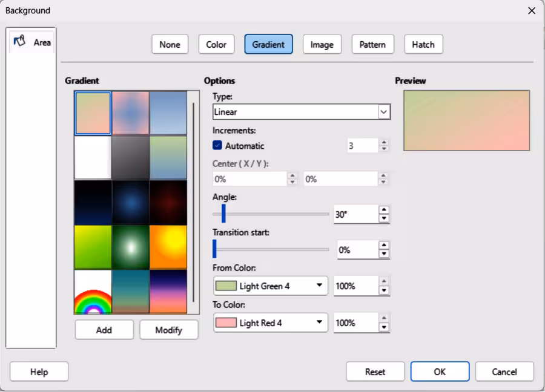This screenshot has width=545, height=392.
Task: Switch to the Hatch fill type
Action: point(423,44)
